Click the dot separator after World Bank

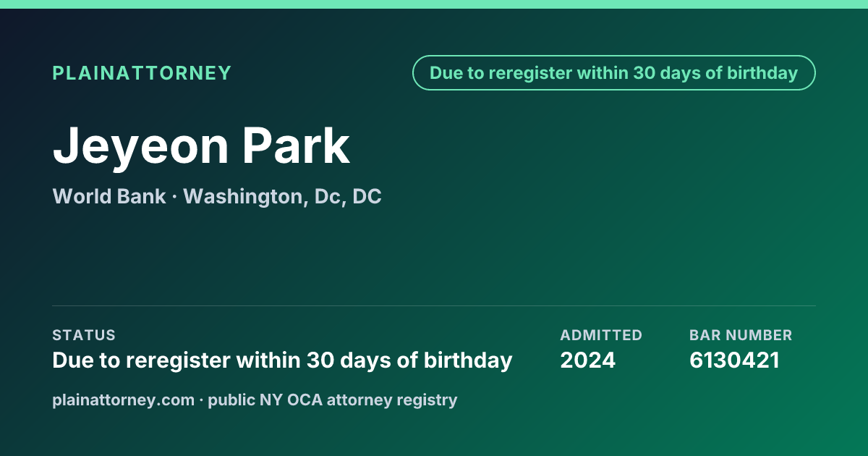click(174, 197)
